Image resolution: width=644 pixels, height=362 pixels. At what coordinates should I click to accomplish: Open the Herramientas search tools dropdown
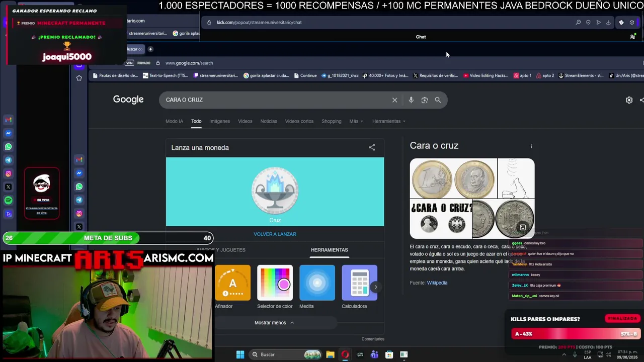pyautogui.click(x=389, y=121)
